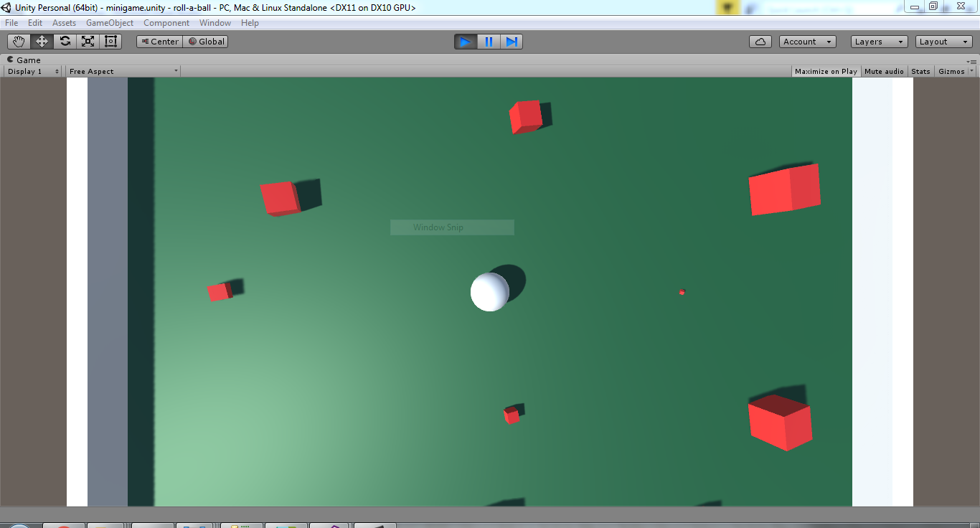The width and height of the screenshot is (980, 528).
Task: Open the Component menu
Action: pos(166,23)
